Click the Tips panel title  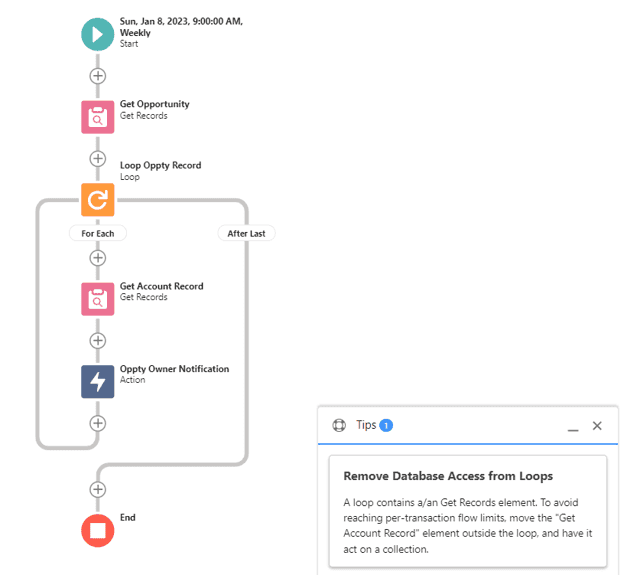point(366,425)
